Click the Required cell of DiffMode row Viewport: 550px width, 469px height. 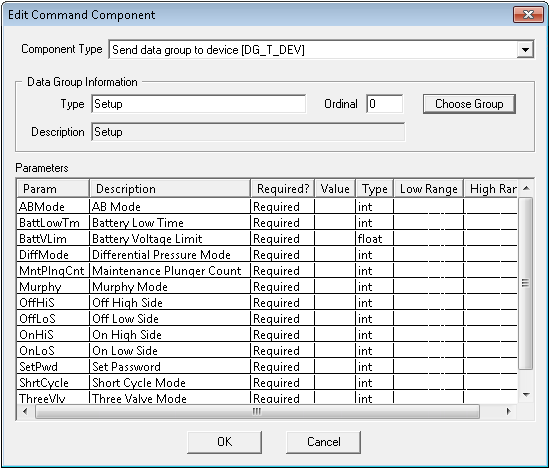point(282,254)
